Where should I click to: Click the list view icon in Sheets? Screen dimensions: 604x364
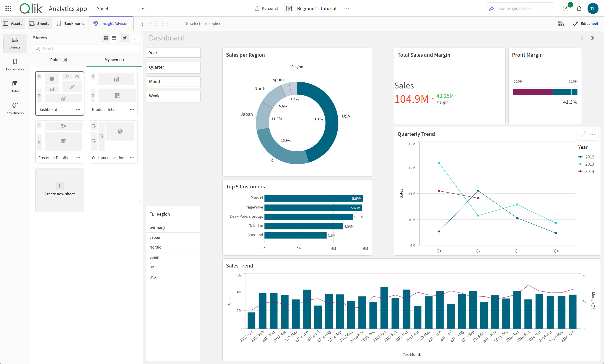[x=113, y=37]
